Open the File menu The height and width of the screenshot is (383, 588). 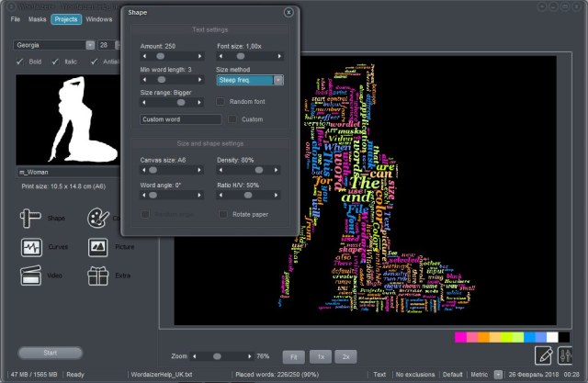(x=16, y=18)
